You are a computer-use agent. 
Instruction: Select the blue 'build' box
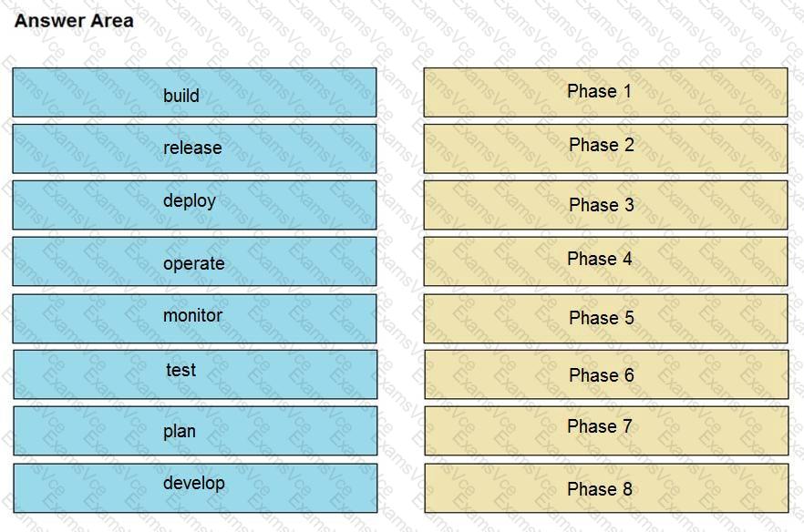[194, 92]
